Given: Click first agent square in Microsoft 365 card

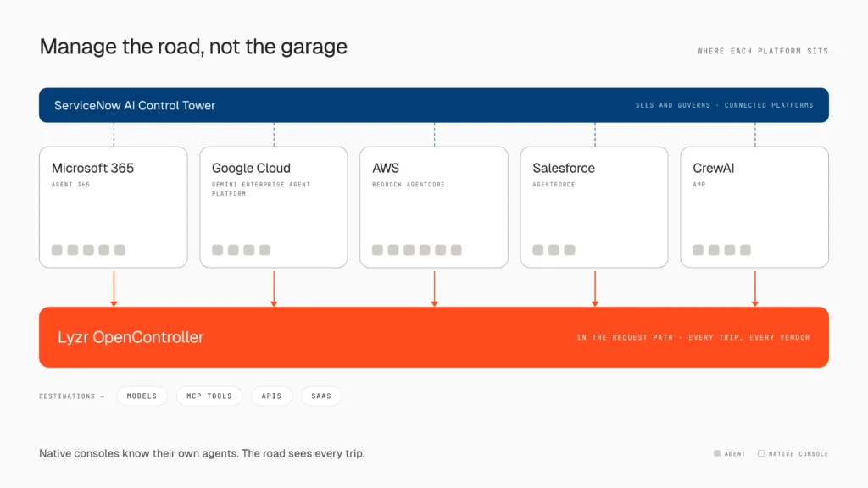Looking at the screenshot, I should [x=57, y=250].
